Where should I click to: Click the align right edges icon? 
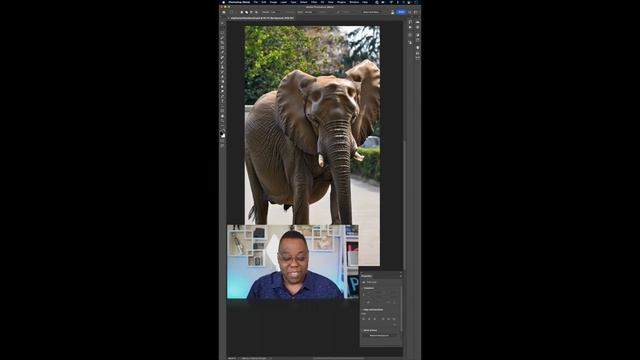(x=375, y=319)
